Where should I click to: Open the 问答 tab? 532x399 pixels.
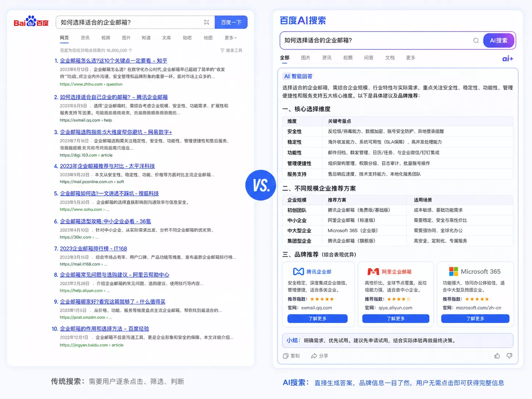[369, 58]
